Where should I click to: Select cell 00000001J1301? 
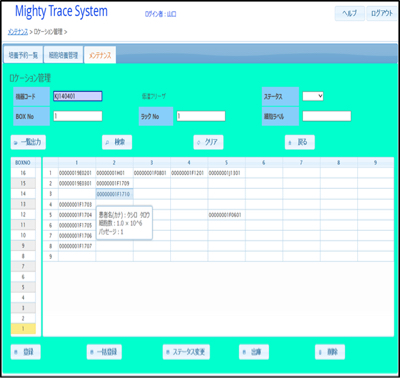(227, 173)
